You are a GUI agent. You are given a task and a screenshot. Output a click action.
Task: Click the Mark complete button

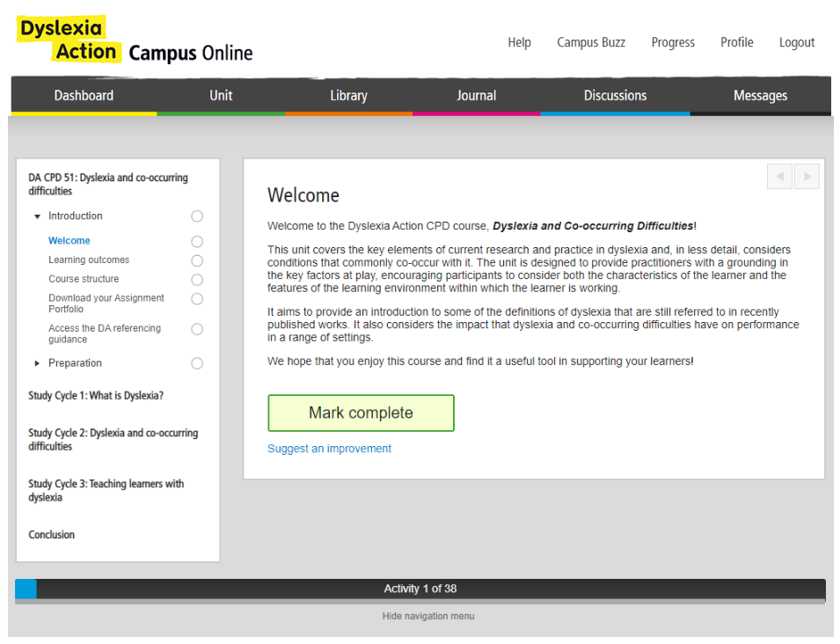coord(362,413)
